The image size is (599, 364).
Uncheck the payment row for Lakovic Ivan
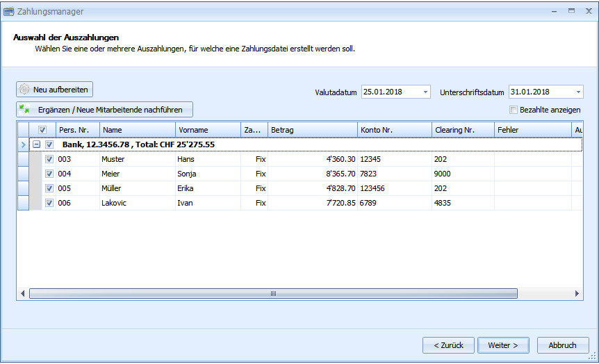pyautogui.click(x=49, y=203)
